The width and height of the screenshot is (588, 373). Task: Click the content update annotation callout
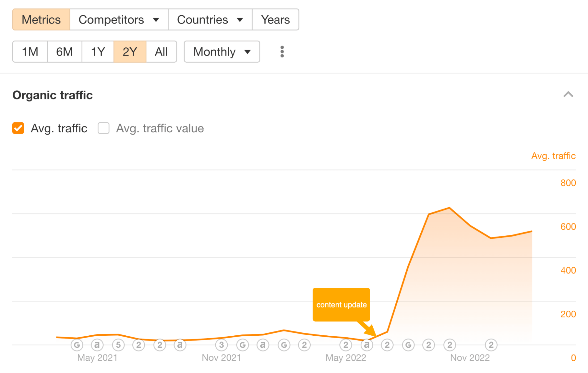pyautogui.click(x=341, y=305)
